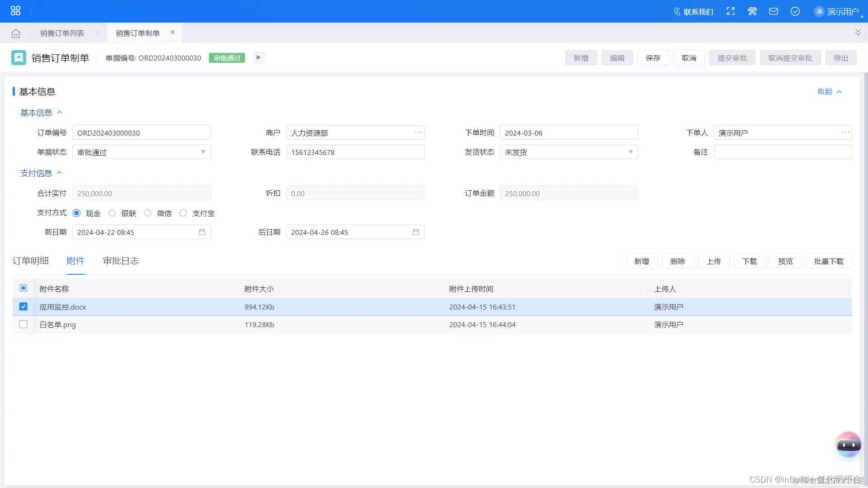Click the robot assistant avatar
868x488 pixels.
click(x=849, y=445)
